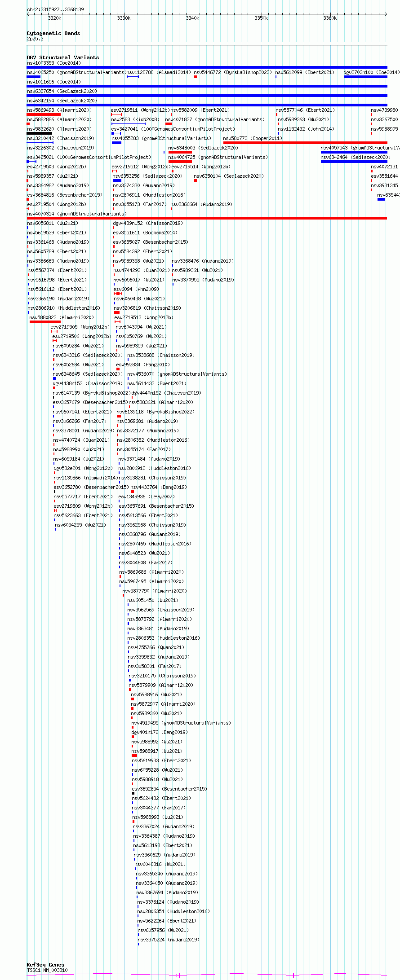Select nsv4536070 gnomAD variant label
The width and height of the screenshot is (400, 980).
177,374
